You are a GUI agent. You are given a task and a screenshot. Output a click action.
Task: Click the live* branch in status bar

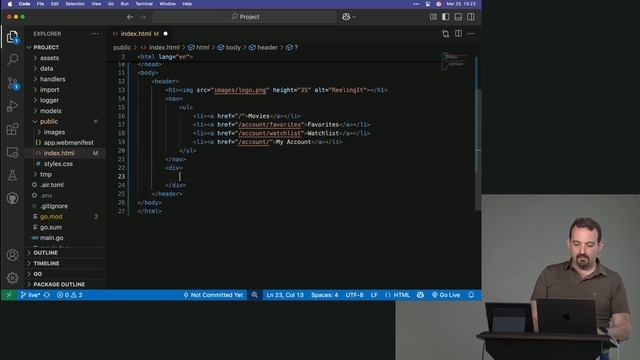[30, 295]
